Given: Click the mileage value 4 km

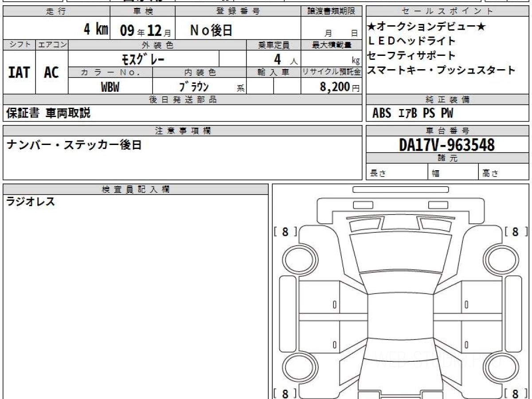Looking at the screenshot, I should pyautogui.click(x=96, y=30).
